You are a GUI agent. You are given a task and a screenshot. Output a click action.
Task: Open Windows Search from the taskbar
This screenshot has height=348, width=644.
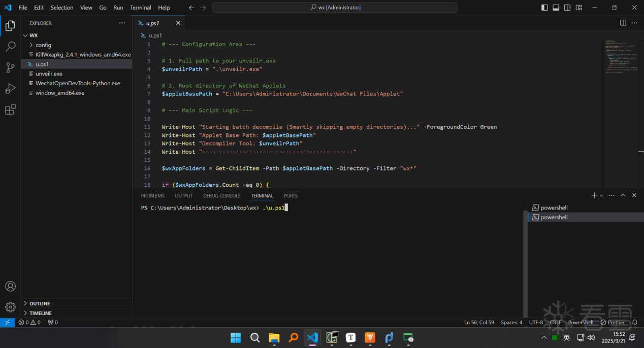point(255,337)
